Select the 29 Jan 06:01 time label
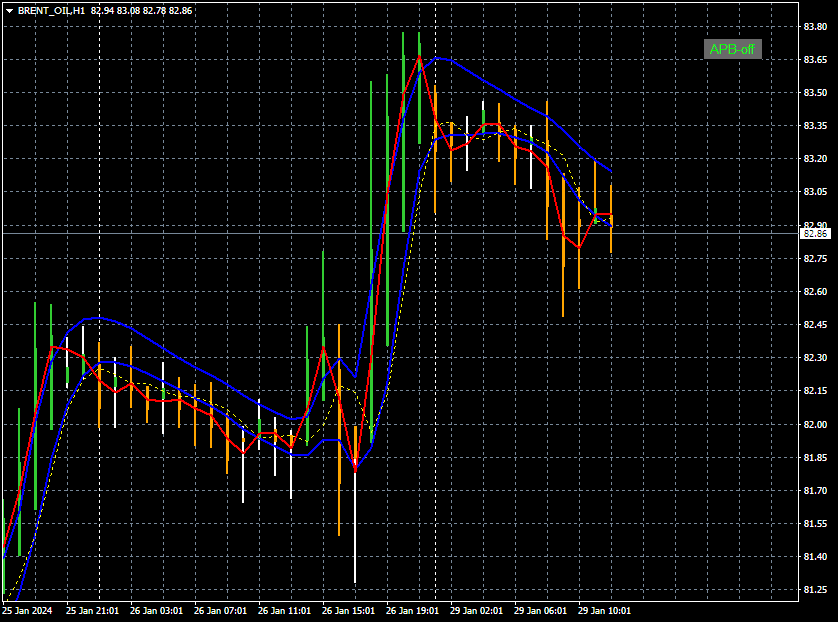 540,611
